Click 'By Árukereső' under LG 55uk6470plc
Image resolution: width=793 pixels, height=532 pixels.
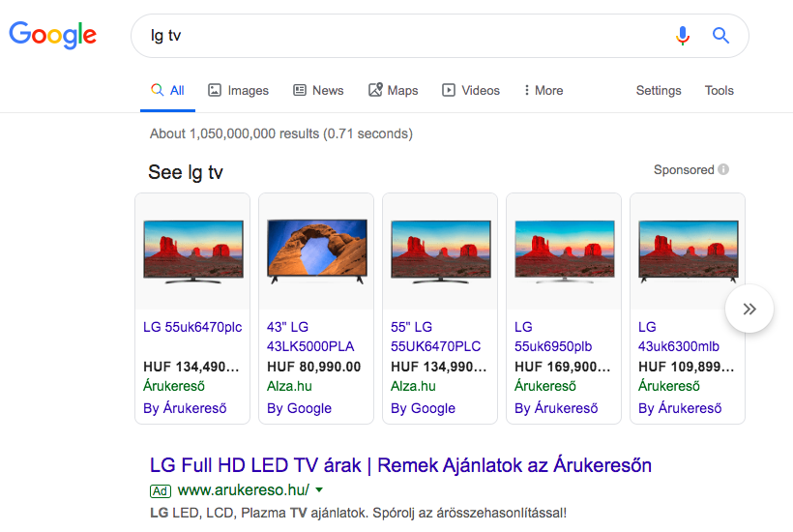[x=185, y=408]
